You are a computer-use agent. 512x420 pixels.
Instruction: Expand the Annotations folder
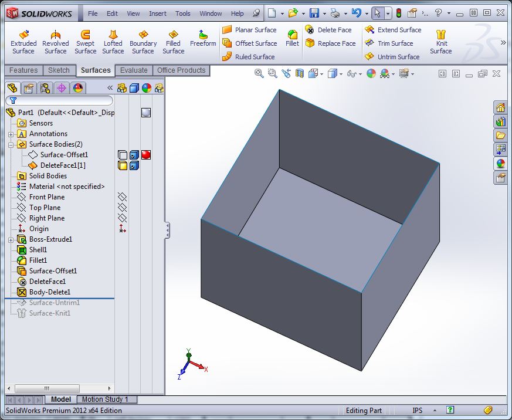coord(11,134)
